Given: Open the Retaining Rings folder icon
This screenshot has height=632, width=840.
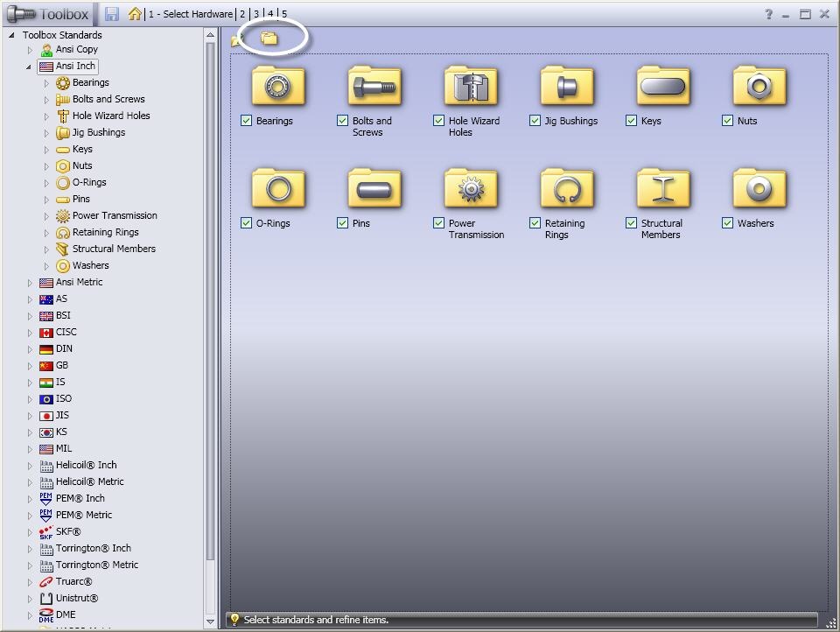Looking at the screenshot, I should coord(567,188).
